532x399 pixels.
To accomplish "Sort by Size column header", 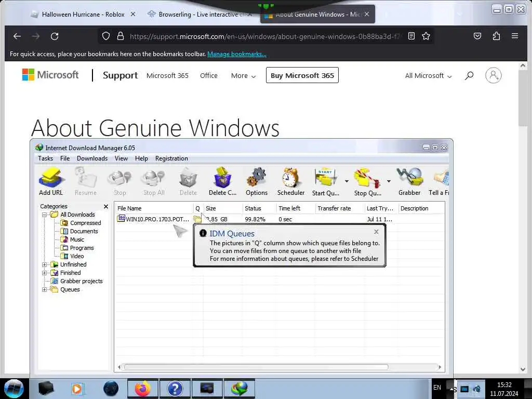I will (223, 208).
